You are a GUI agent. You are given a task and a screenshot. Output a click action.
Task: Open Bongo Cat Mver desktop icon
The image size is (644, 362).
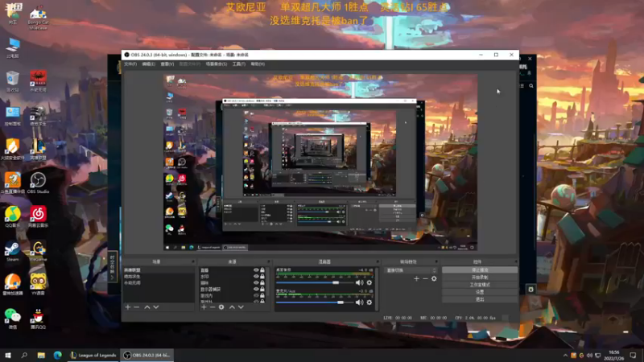pyautogui.click(x=38, y=19)
